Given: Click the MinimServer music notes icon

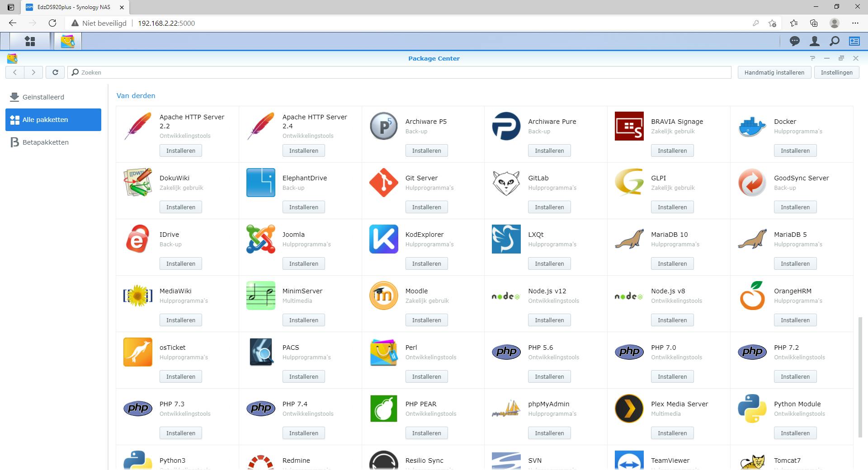Looking at the screenshot, I should click(261, 296).
